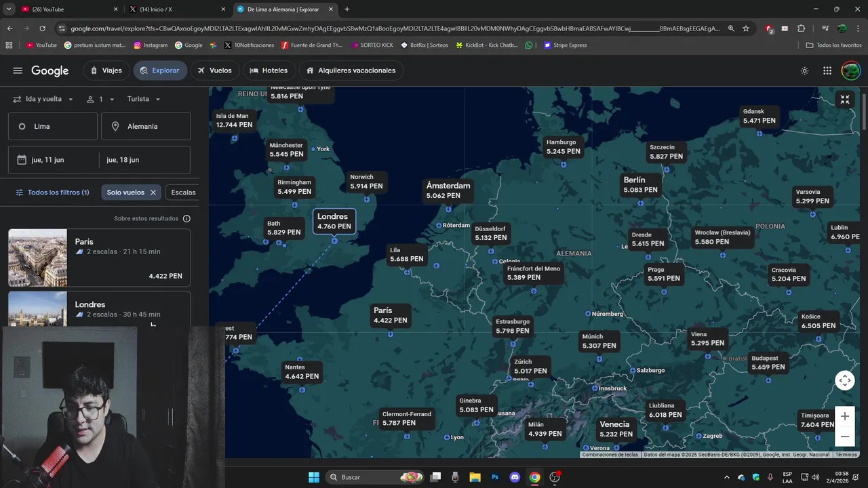This screenshot has height=488, width=868.
Task: Open the Google main menu hamburger
Action: click(x=18, y=70)
